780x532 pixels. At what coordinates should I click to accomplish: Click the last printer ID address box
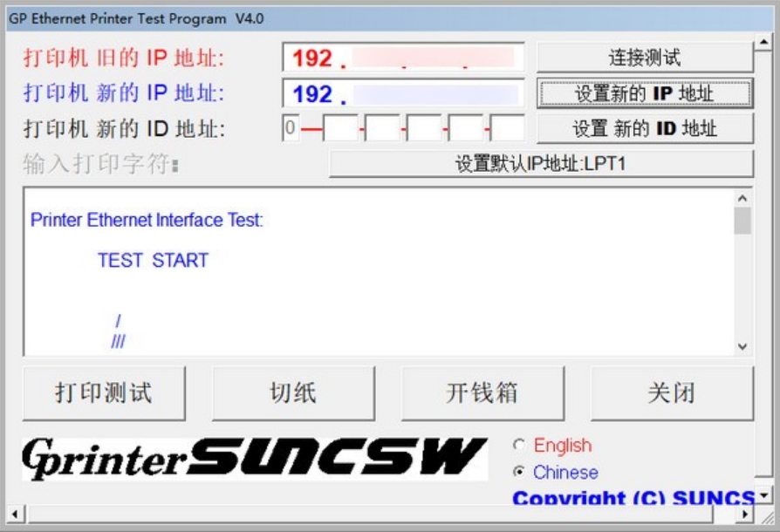tap(507, 129)
